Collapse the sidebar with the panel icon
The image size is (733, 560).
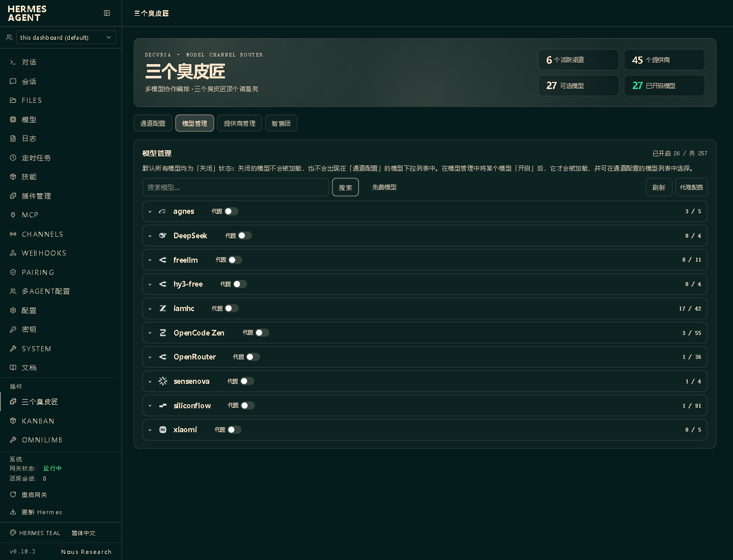pyautogui.click(x=107, y=13)
